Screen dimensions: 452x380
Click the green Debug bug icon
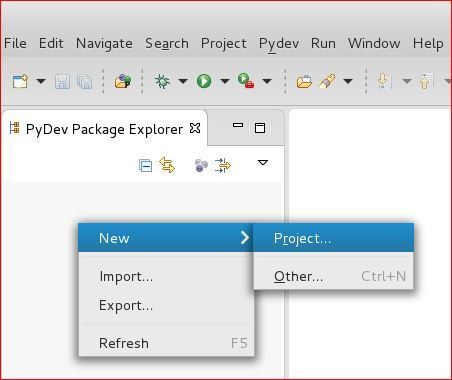[x=162, y=81]
